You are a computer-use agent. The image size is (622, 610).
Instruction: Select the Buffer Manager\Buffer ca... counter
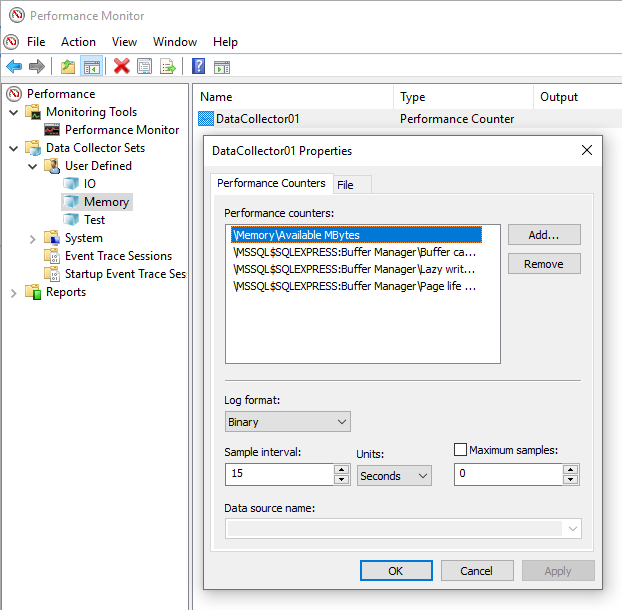click(356, 252)
